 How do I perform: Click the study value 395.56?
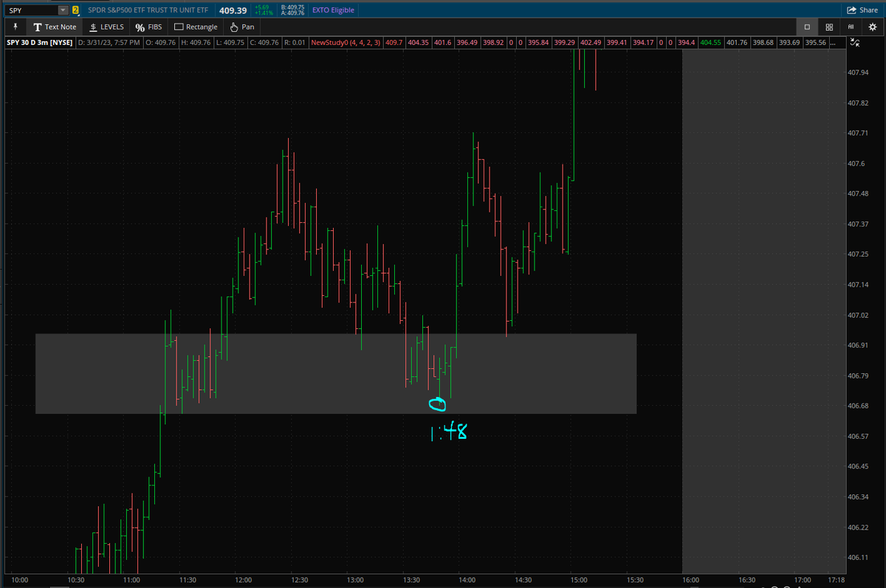(x=816, y=42)
